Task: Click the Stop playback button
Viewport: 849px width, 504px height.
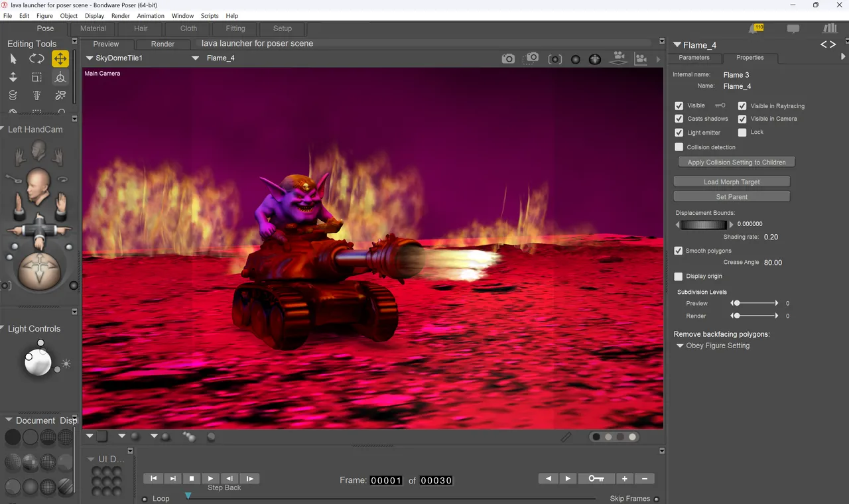Action: click(x=192, y=478)
